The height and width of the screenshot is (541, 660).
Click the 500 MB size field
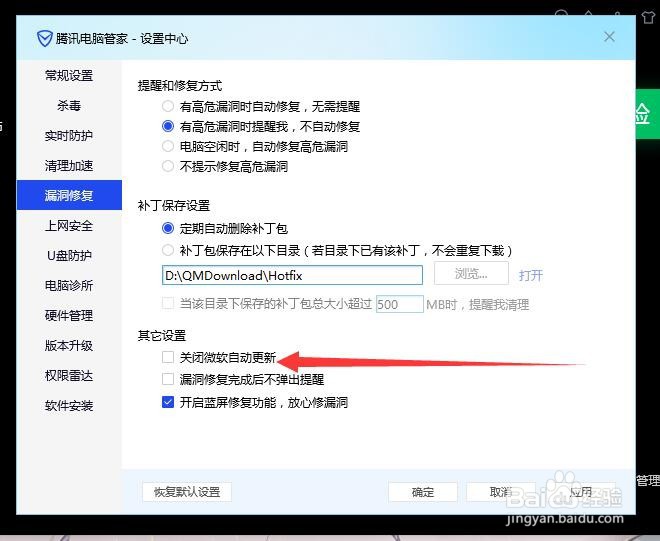click(399, 304)
